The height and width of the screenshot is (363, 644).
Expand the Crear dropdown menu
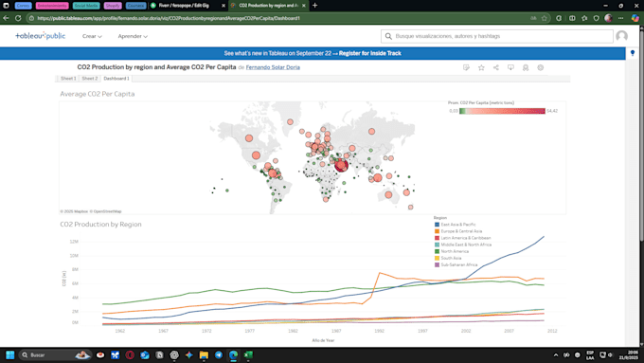coord(92,36)
